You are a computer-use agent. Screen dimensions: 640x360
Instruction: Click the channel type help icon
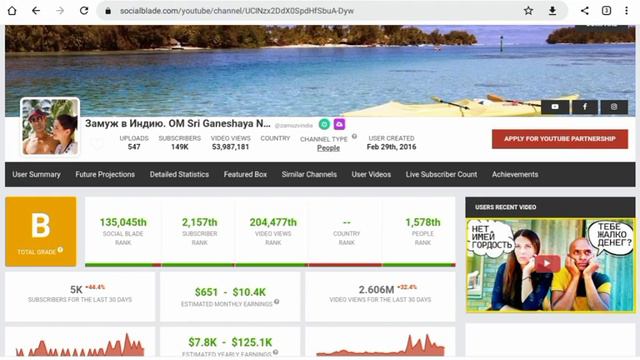(354, 136)
